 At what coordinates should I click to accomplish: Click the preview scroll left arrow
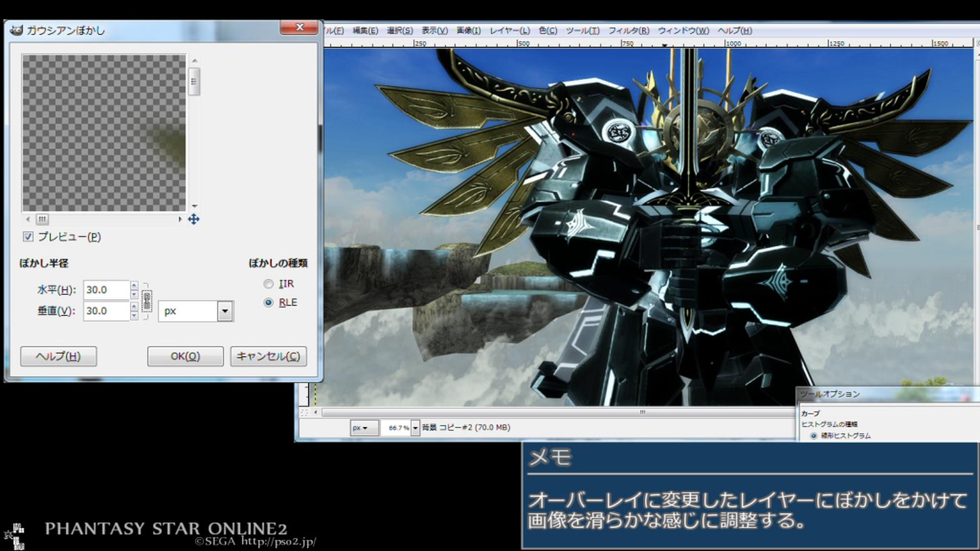[27, 219]
